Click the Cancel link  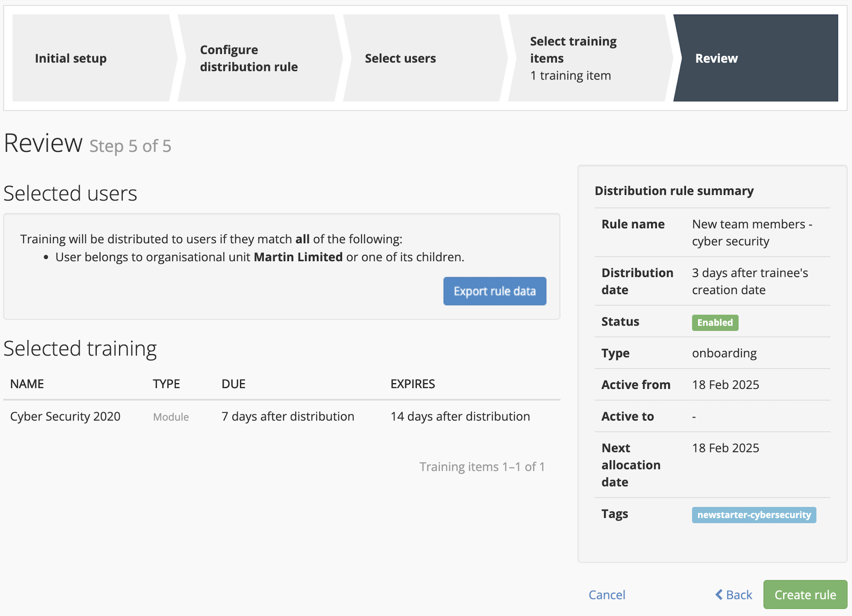(607, 595)
